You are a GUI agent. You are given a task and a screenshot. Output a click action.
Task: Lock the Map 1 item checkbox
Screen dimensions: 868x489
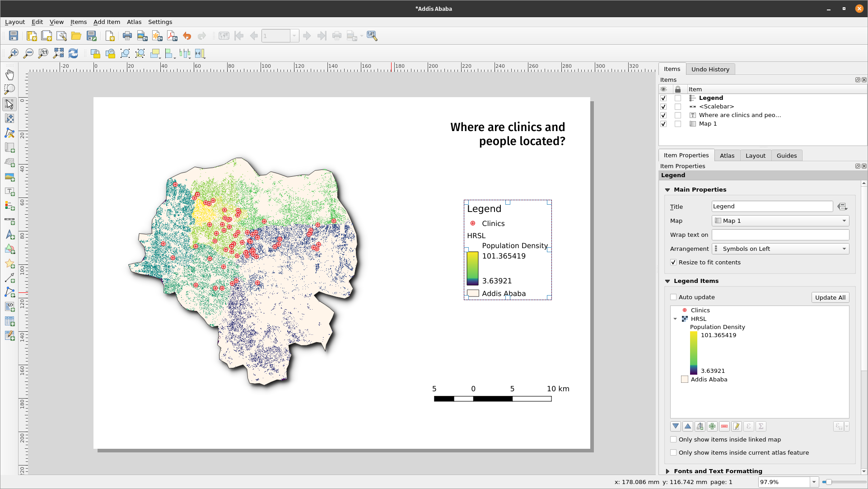[678, 124]
